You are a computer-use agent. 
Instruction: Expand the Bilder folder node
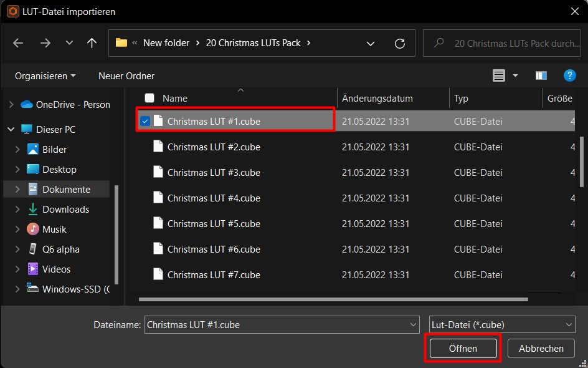(17, 150)
